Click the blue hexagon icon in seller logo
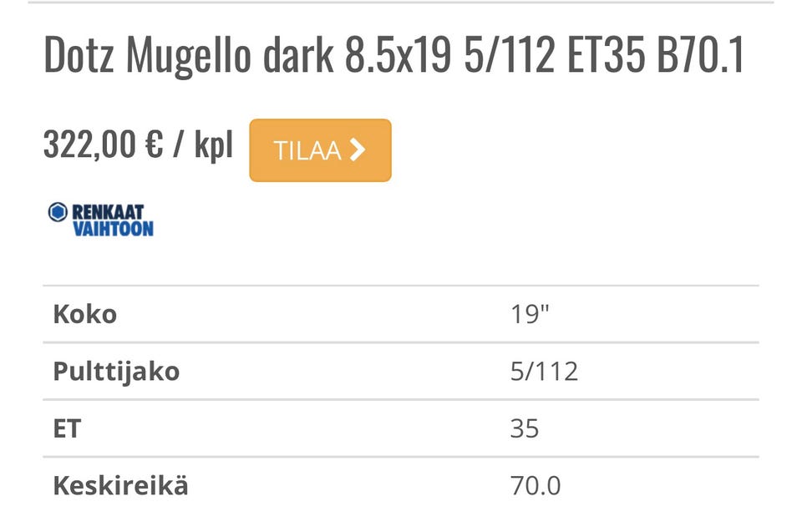Viewport: 802px width, 532px height. click(57, 212)
